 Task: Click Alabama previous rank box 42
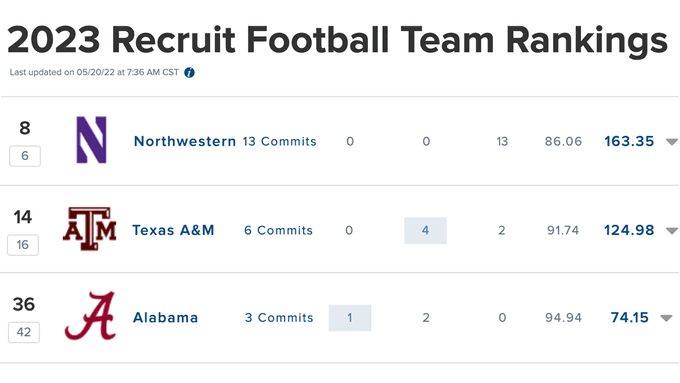point(24,332)
